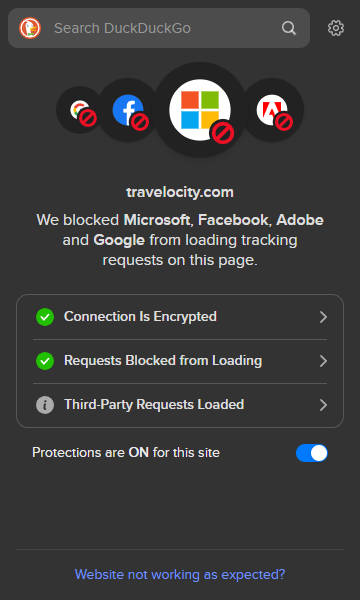This screenshot has width=360, height=600.
Task: Expand the Third-Party Requests Loaded chevron
Action: coord(323,405)
